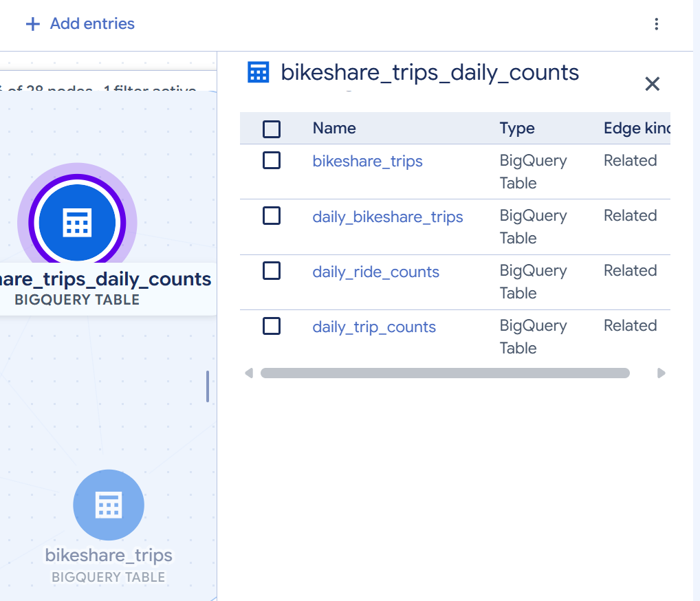Viewport: 700px width, 601px height.
Task: Click the table's horizontal scrollbar thumb
Action: coord(445,373)
